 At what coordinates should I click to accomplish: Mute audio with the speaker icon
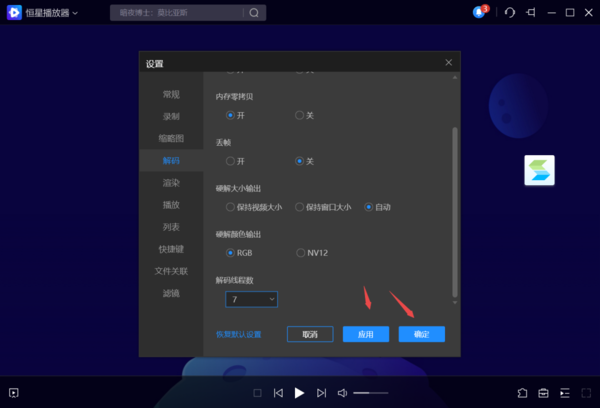[x=342, y=393]
